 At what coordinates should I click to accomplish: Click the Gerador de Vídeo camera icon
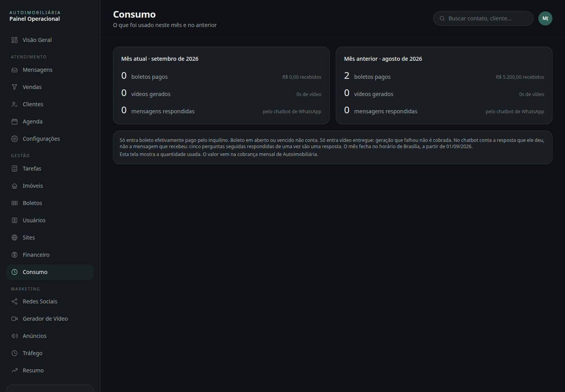click(x=15, y=319)
